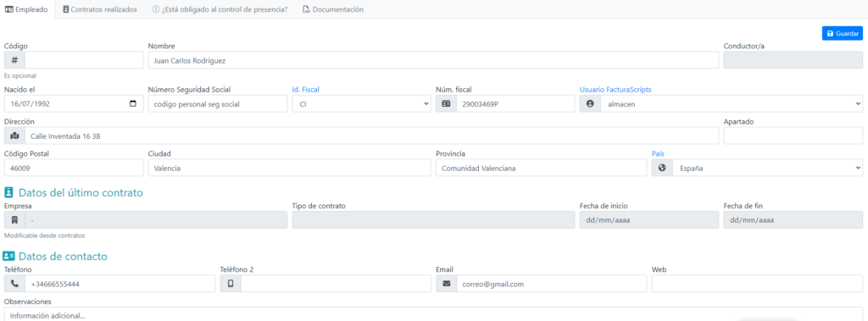The image size is (868, 321).
Task: Click the Núm. fiscal field 29003469P
Action: pyautogui.click(x=516, y=103)
